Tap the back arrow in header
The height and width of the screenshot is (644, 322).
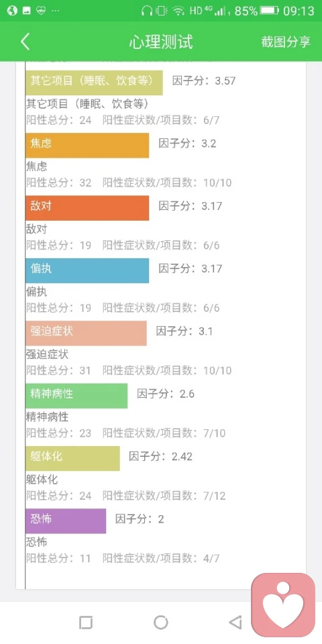[x=25, y=42]
